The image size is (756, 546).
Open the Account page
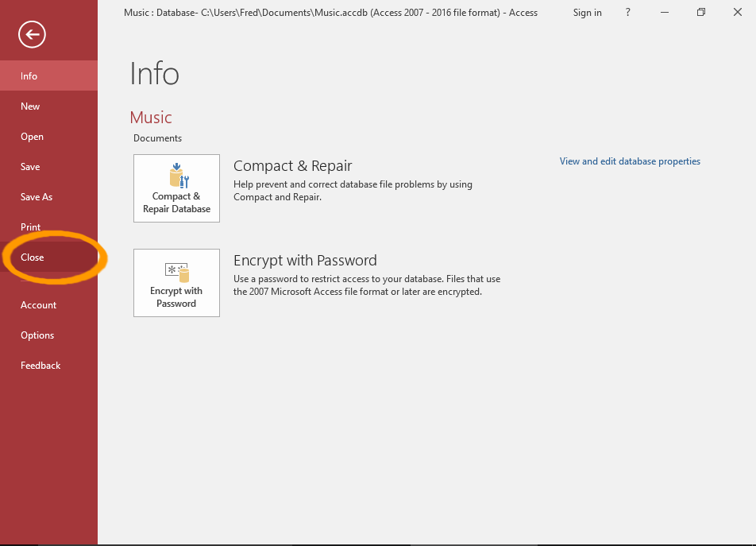[x=38, y=304]
